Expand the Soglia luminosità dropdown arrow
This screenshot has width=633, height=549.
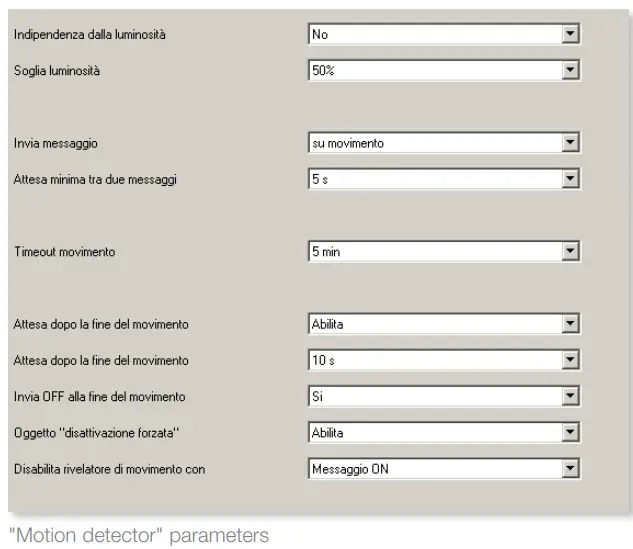tap(570, 71)
